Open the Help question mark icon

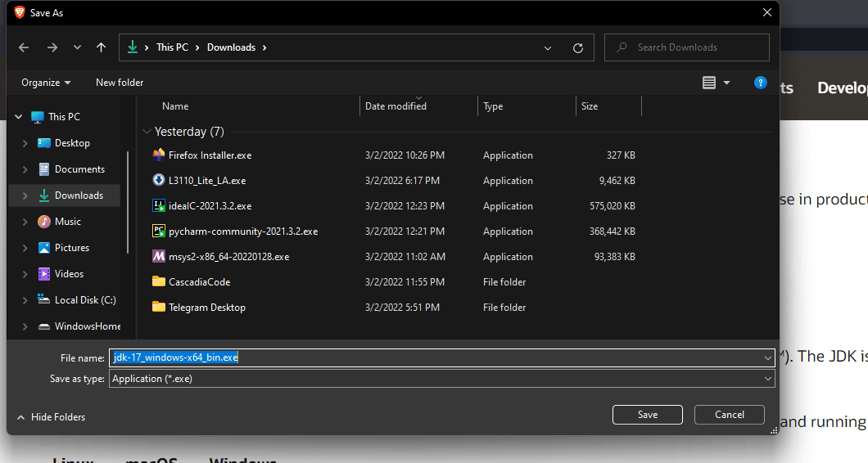coord(760,83)
